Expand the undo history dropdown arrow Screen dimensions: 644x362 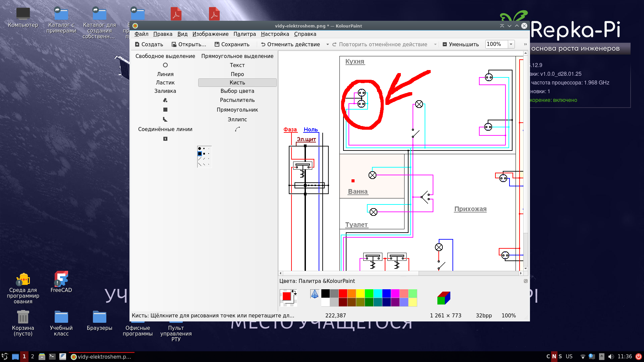pos(327,44)
